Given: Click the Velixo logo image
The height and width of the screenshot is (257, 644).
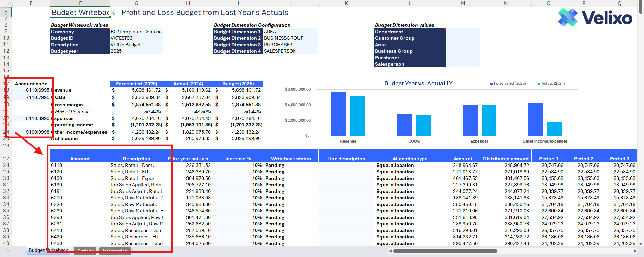Looking at the screenshot, I should click(x=595, y=17).
